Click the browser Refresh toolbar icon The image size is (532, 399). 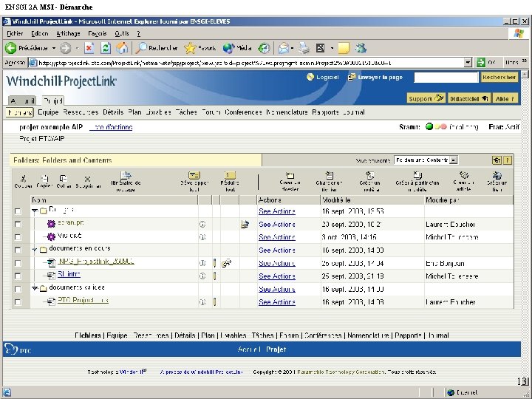click(106, 48)
